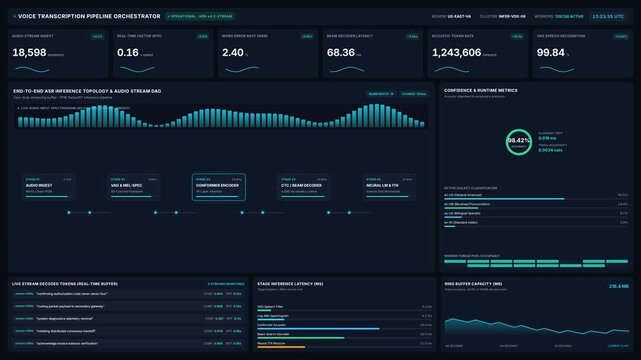641x360 pixels.
Task: Open the Real-Time Factor card 0.16
Action: click(x=163, y=54)
